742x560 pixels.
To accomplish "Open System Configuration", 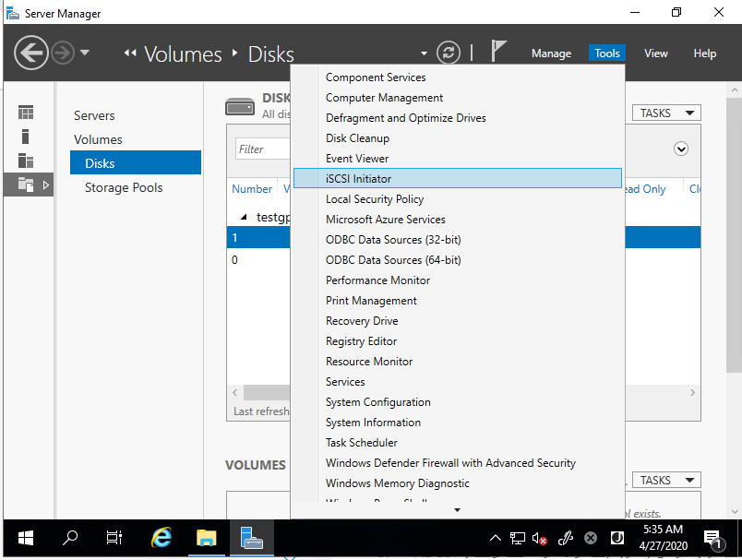I will coord(458,402).
